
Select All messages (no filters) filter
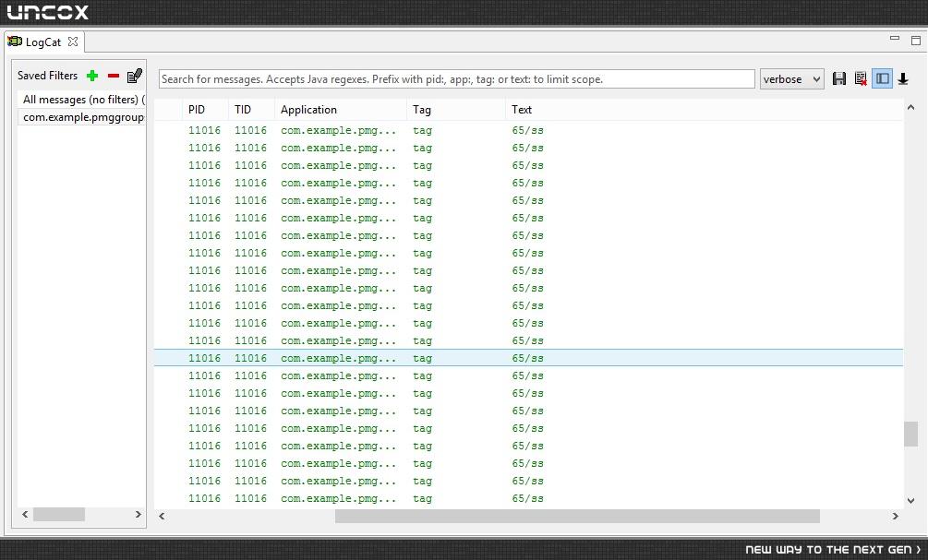(x=81, y=100)
